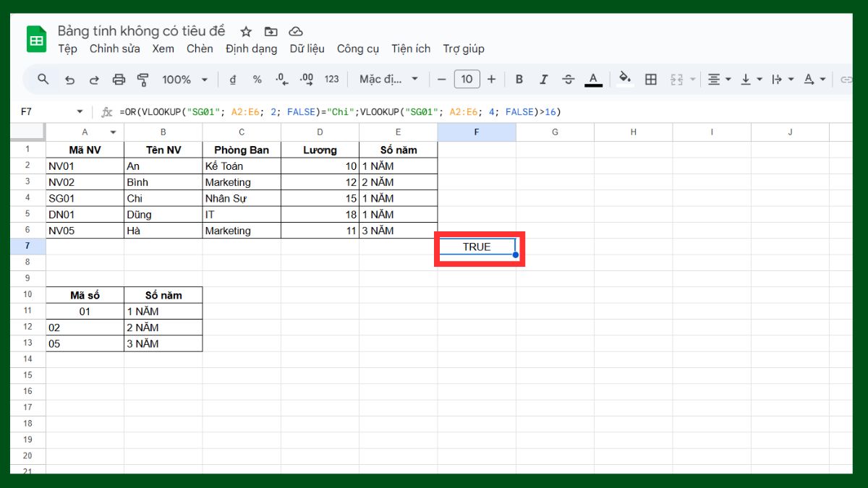Image resolution: width=868 pixels, height=488 pixels.
Task: Click the merge cells icon
Action: (x=676, y=79)
